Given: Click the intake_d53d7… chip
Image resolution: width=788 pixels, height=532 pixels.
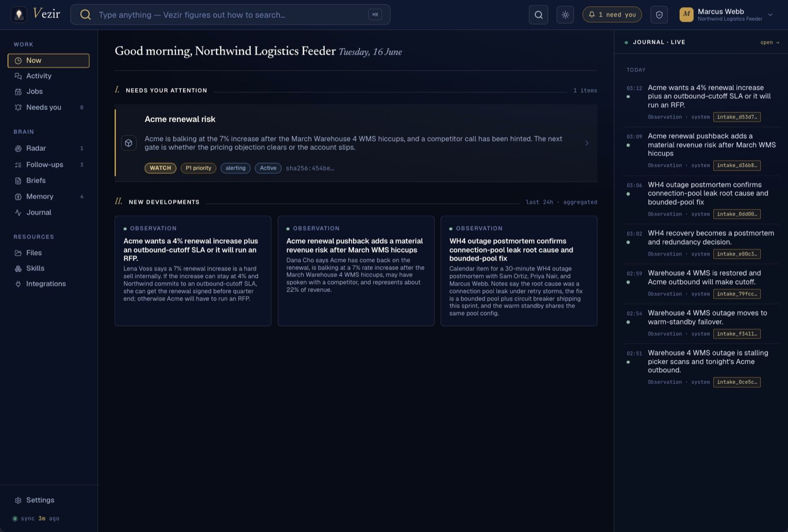Looking at the screenshot, I should point(737,117).
